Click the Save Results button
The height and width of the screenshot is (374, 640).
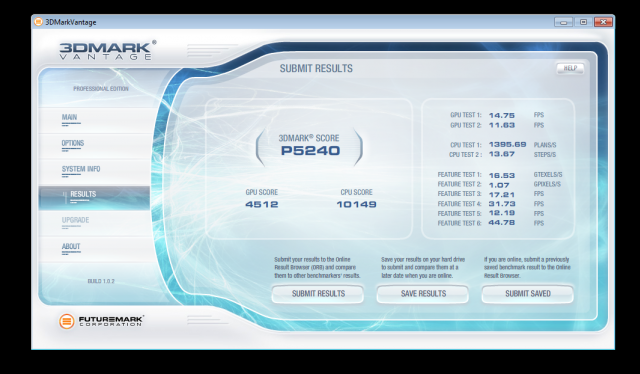click(x=423, y=294)
